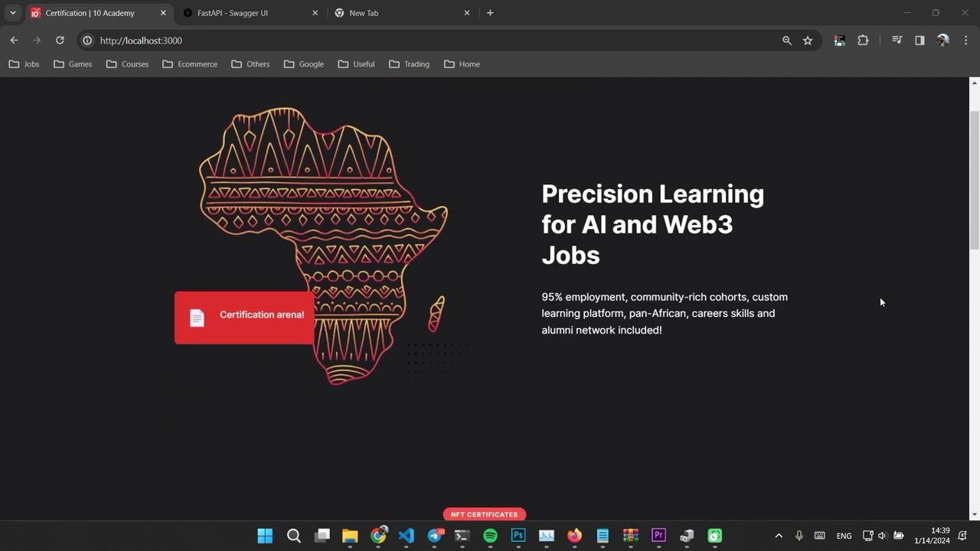Viewport: 980px width, 551px height.
Task: Open the taskbar volume control
Action: (x=882, y=536)
